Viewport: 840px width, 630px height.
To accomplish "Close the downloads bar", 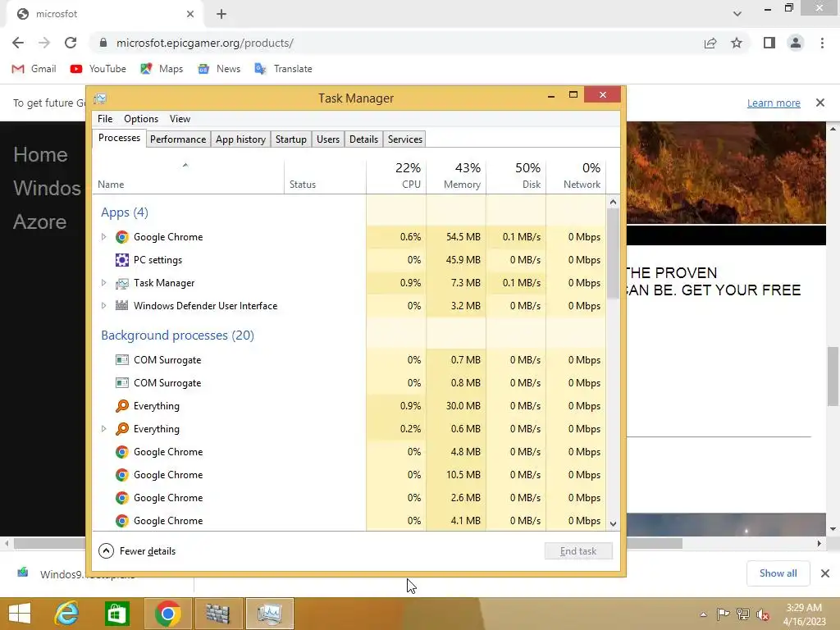I will pos(825,573).
